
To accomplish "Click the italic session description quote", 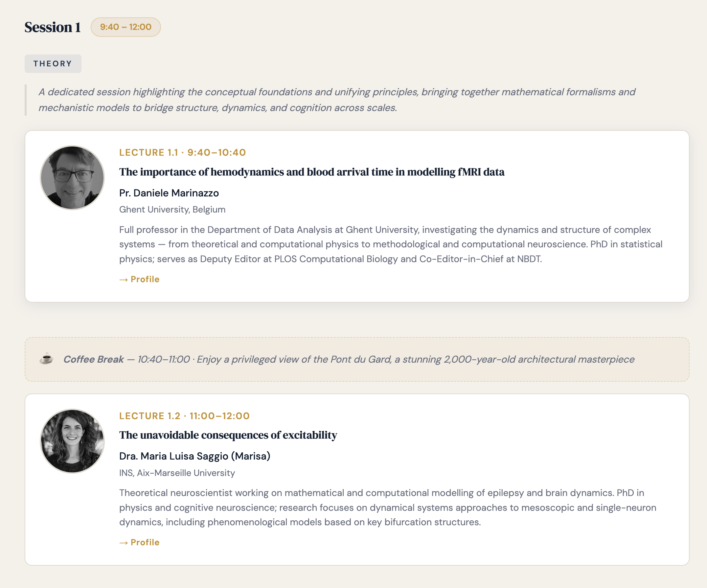I will (337, 100).
